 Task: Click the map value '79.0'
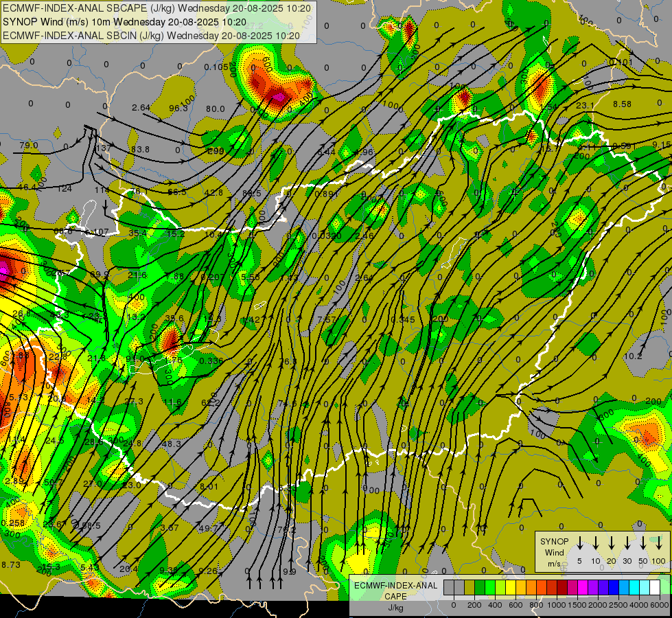click(x=29, y=146)
